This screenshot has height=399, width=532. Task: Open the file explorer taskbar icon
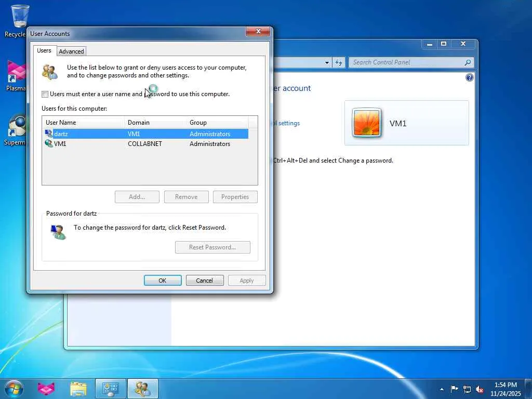79,389
